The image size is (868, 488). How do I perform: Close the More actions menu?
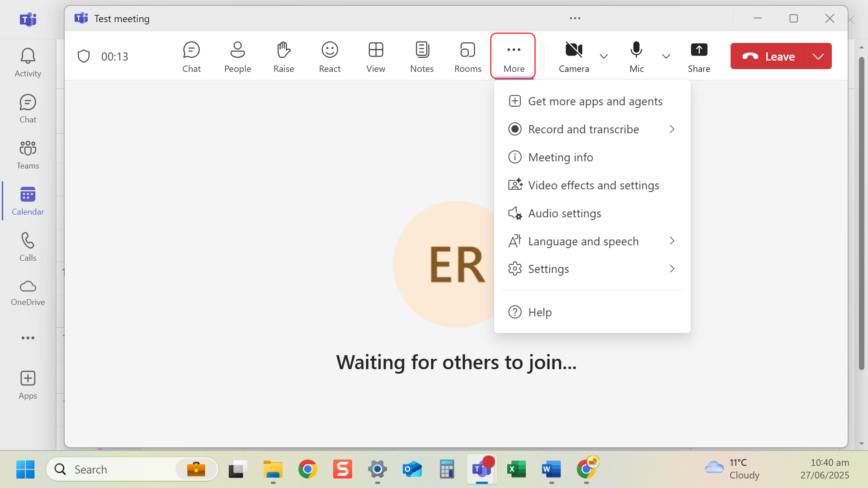point(514,56)
